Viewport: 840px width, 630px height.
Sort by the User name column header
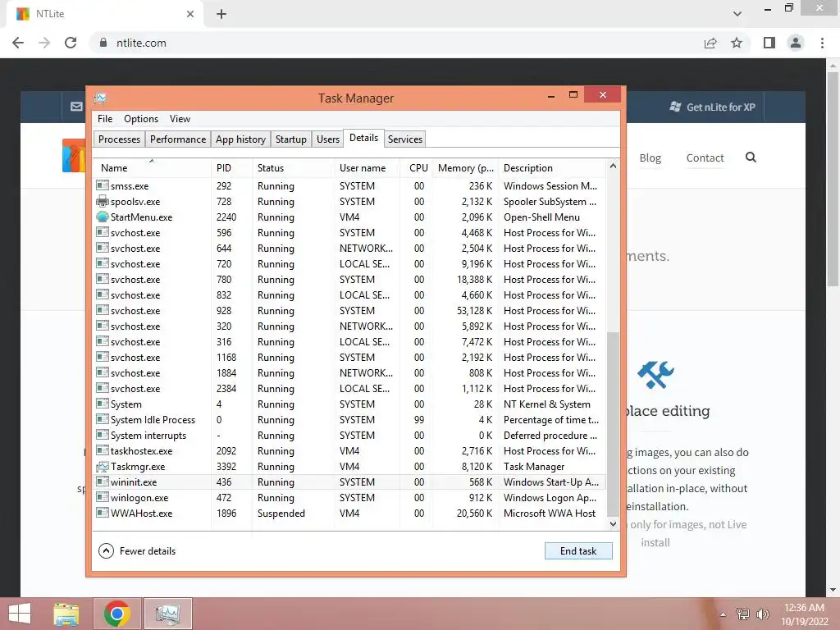367,167
